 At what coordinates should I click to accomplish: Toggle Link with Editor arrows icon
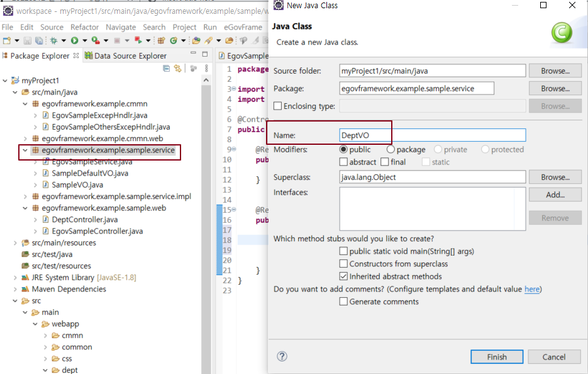[x=177, y=69]
